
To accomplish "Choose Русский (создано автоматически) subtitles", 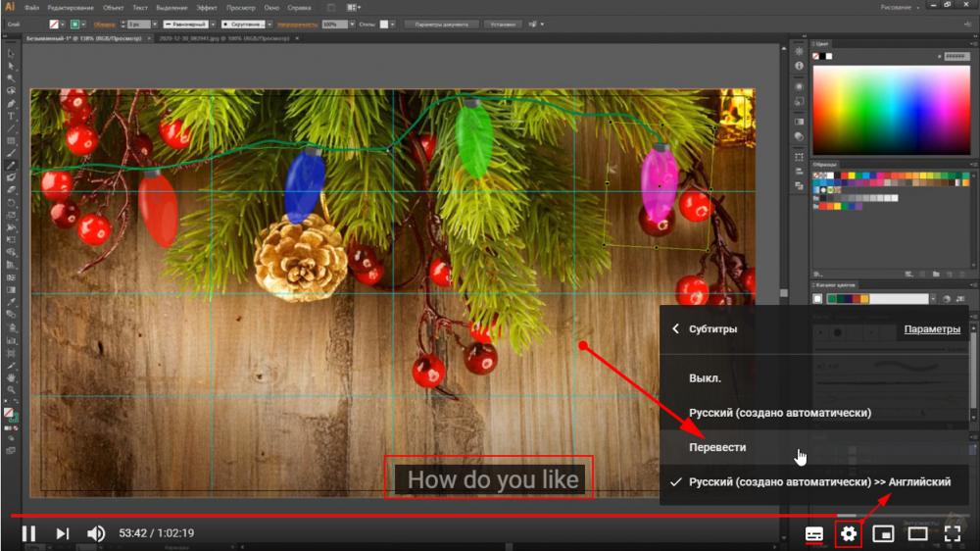I will click(780, 413).
